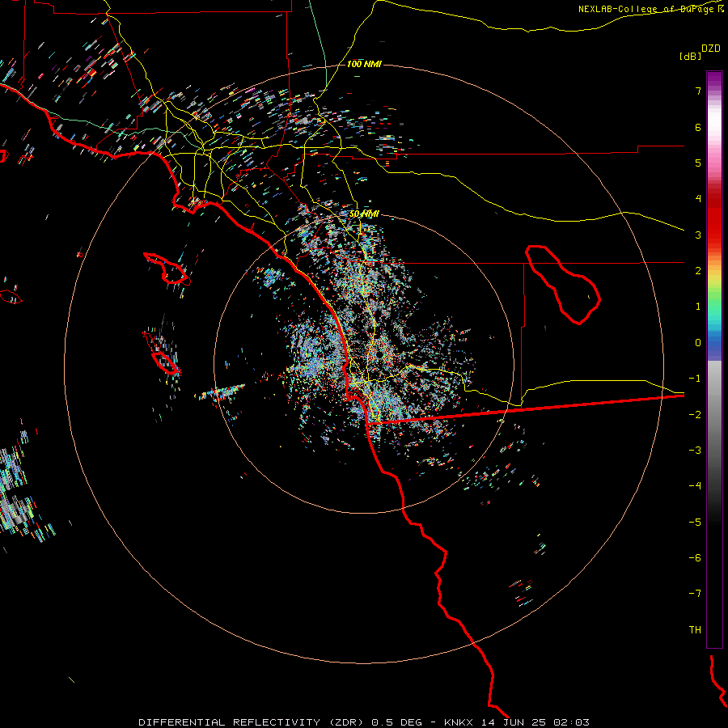Click the 0 value on color scale

(x=698, y=343)
